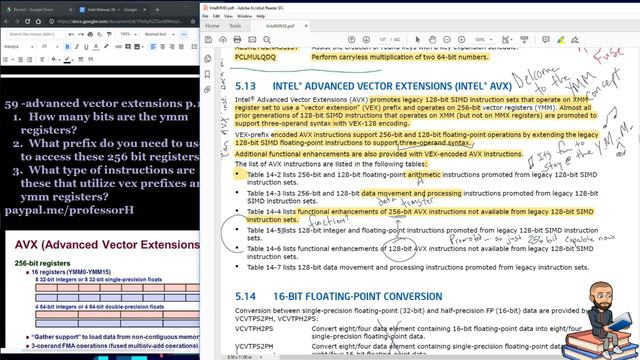Toggle Bold formatting in Docs
Screen dimensions: 640x360
click(67, 47)
